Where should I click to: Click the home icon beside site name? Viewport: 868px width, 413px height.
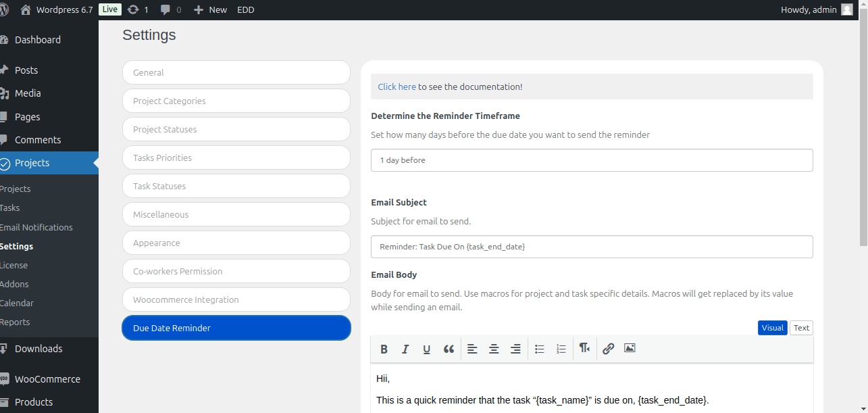coord(26,9)
